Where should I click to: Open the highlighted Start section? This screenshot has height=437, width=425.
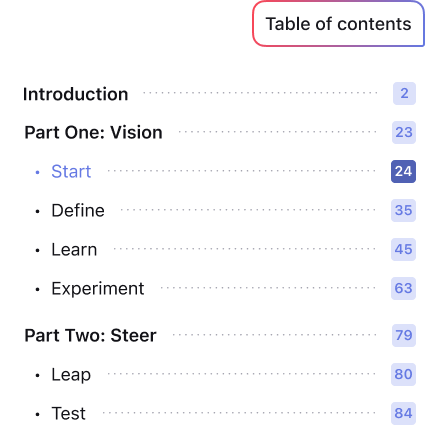click(x=71, y=171)
